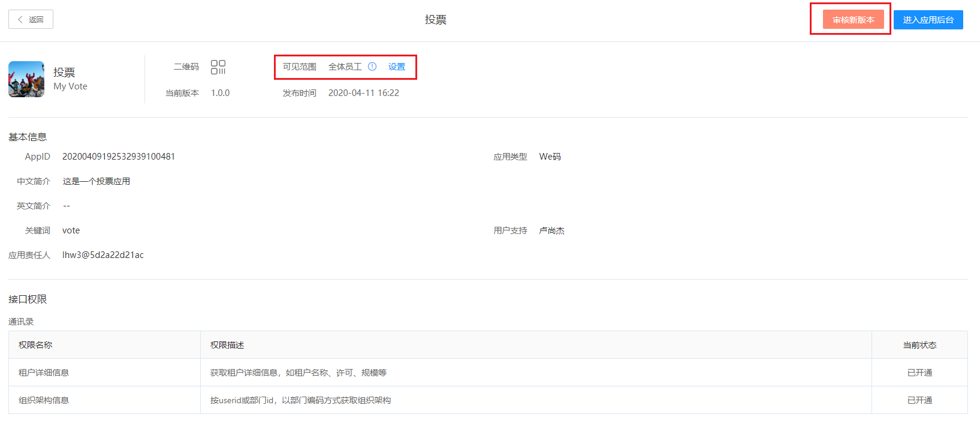Click the user support name 卢尚杰
This screenshot has width=980, height=423.
point(551,230)
